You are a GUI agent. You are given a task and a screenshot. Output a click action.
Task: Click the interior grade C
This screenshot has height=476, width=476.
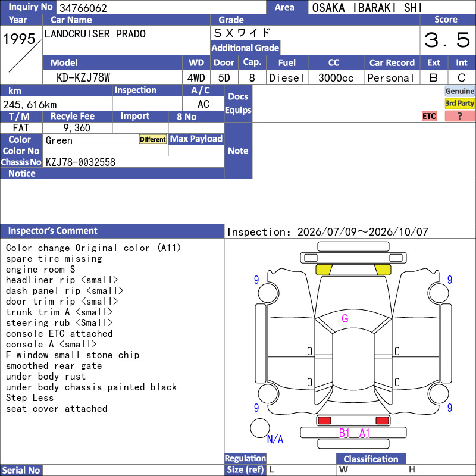[x=462, y=78]
